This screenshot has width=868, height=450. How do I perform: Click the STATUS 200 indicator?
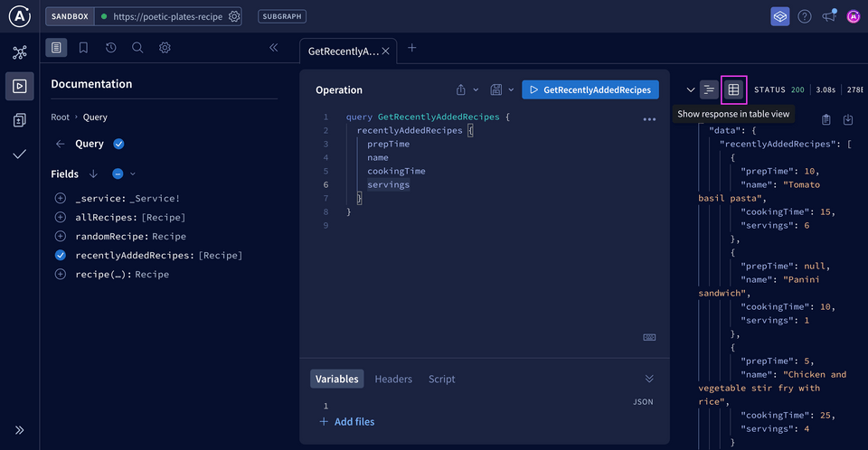(779, 89)
